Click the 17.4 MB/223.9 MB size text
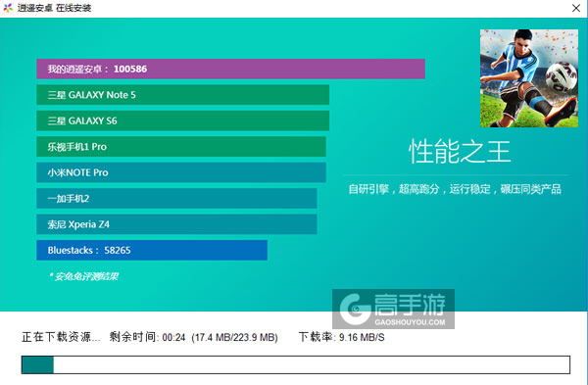Screen dimensions: 588x385 click(x=234, y=337)
